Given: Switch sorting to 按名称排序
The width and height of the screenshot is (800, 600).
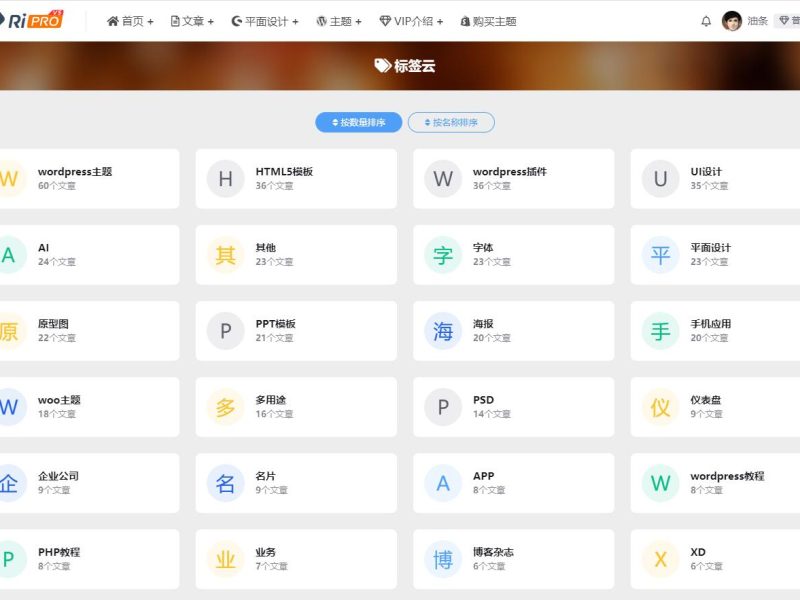Looking at the screenshot, I should point(451,122).
